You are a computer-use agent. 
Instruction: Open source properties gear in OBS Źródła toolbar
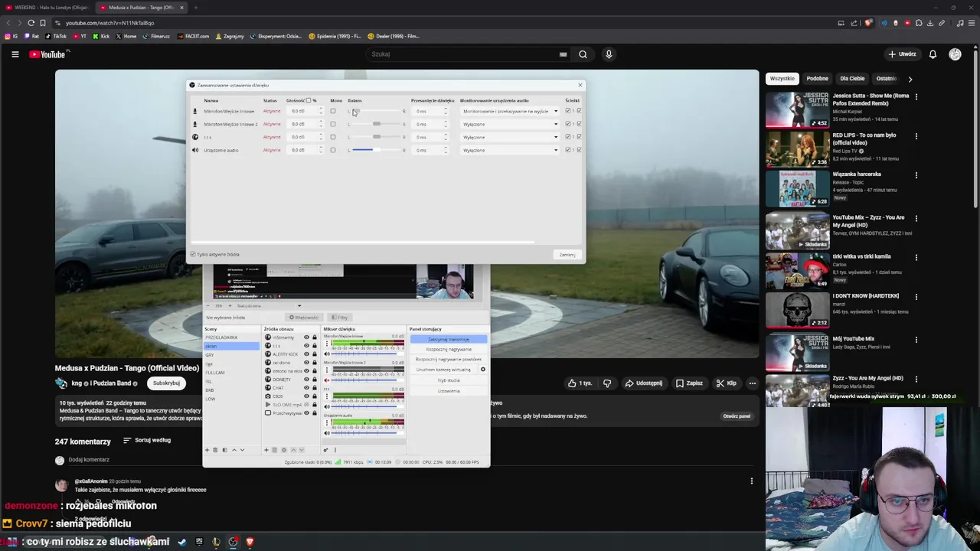[284, 450]
